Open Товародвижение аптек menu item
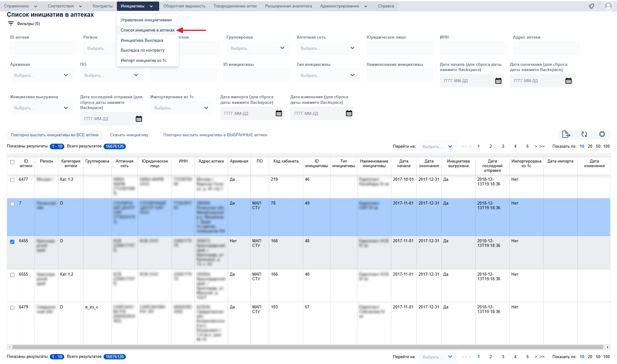The height and width of the screenshot is (364, 617). [235, 6]
